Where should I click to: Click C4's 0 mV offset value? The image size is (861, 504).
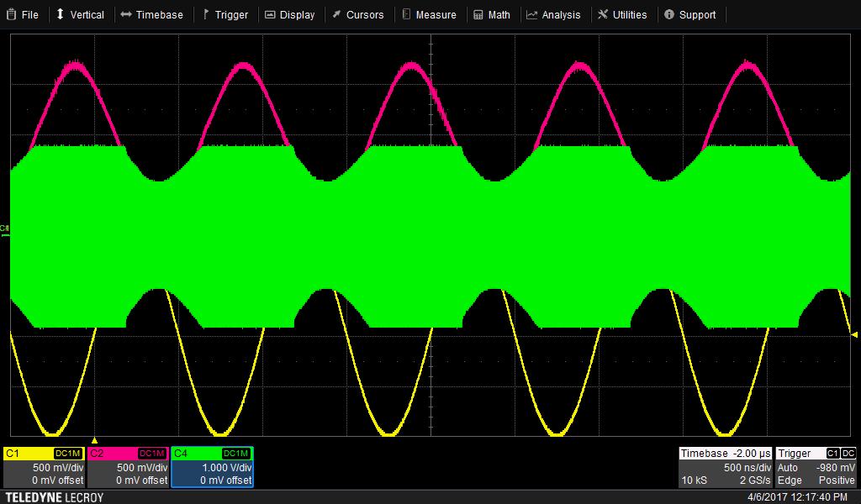click(225, 480)
